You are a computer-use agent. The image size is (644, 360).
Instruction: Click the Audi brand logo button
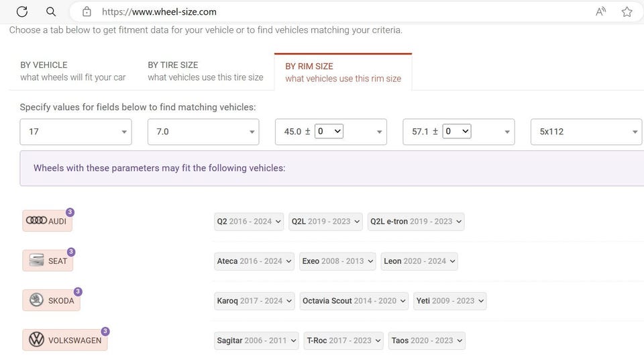tap(47, 221)
